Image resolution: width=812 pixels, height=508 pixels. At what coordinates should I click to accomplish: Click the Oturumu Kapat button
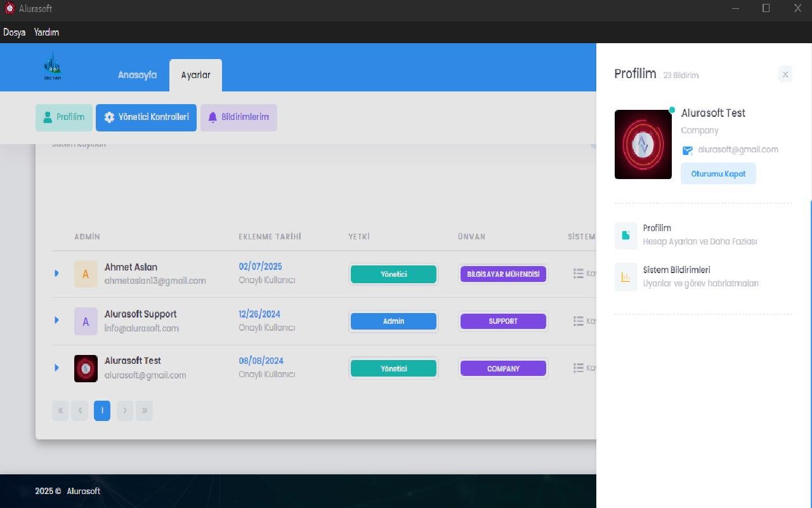pos(718,173)
